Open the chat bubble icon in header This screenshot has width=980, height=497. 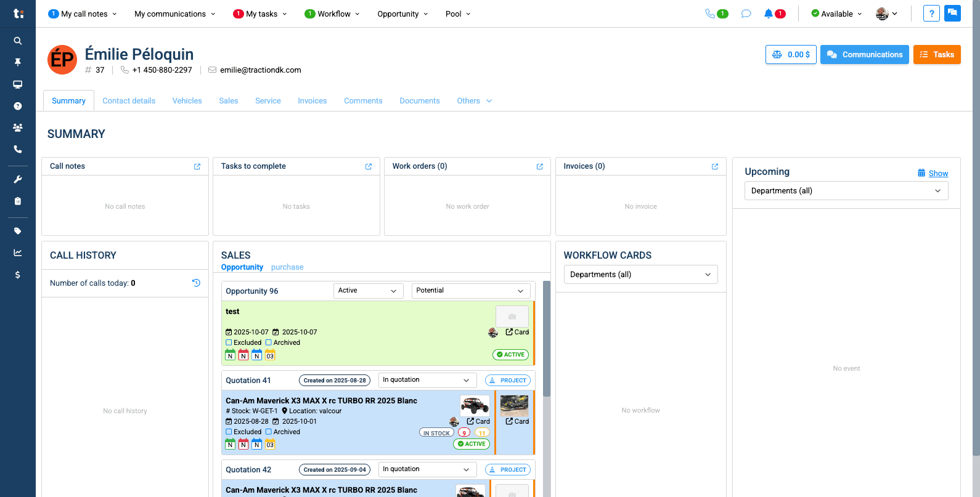pos(746,14)
